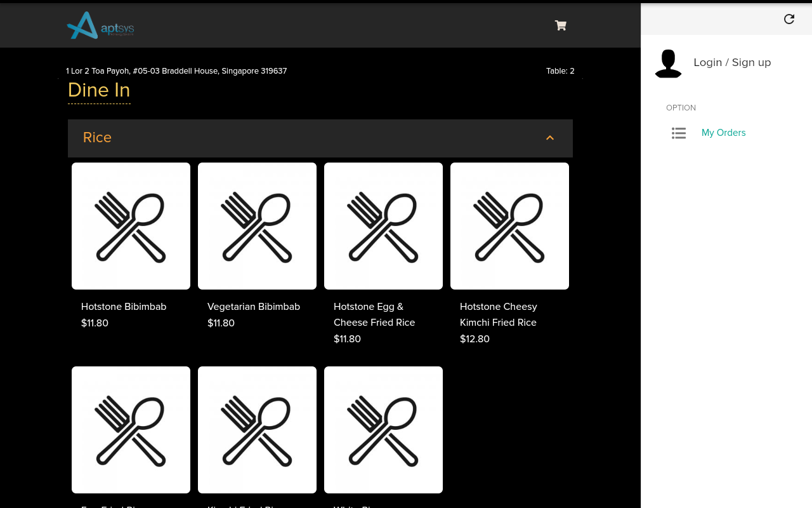Click the refresh icon in side panel
The width and height of the screenshot is (812, 508).
[789, 19]
